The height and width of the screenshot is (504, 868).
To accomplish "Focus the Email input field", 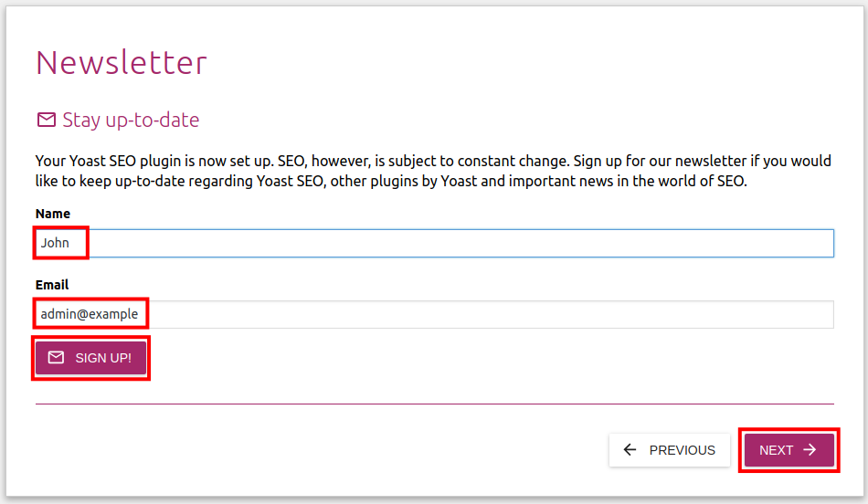I will coord(434,314).
